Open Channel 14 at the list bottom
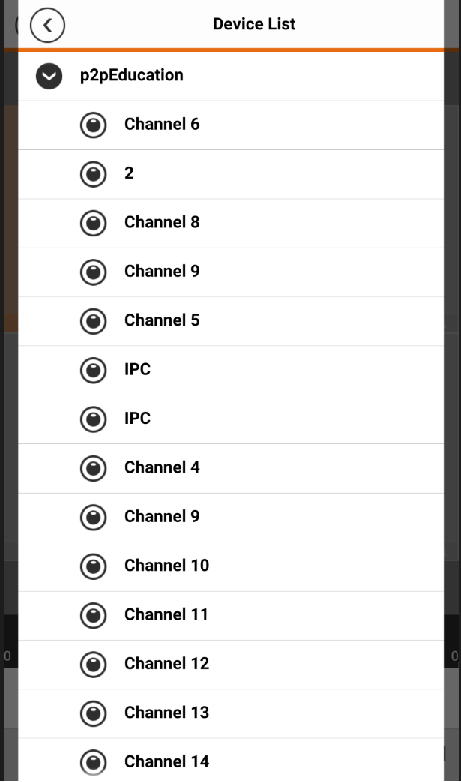461x782 pixels. pyautogui.click(x=231, y=761)
